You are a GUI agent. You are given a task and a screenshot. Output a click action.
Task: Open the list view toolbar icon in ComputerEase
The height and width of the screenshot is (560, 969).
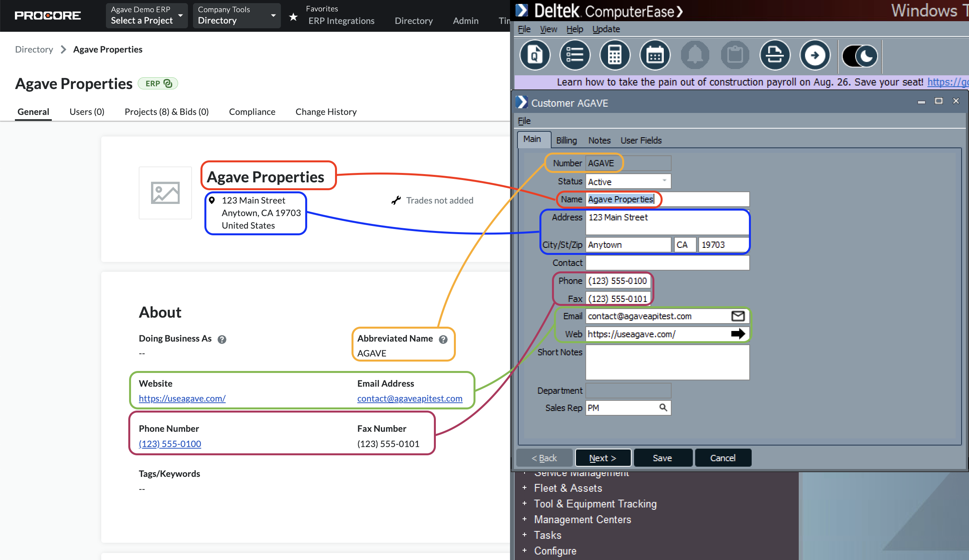pyautogui.click(x=575, y=55)
